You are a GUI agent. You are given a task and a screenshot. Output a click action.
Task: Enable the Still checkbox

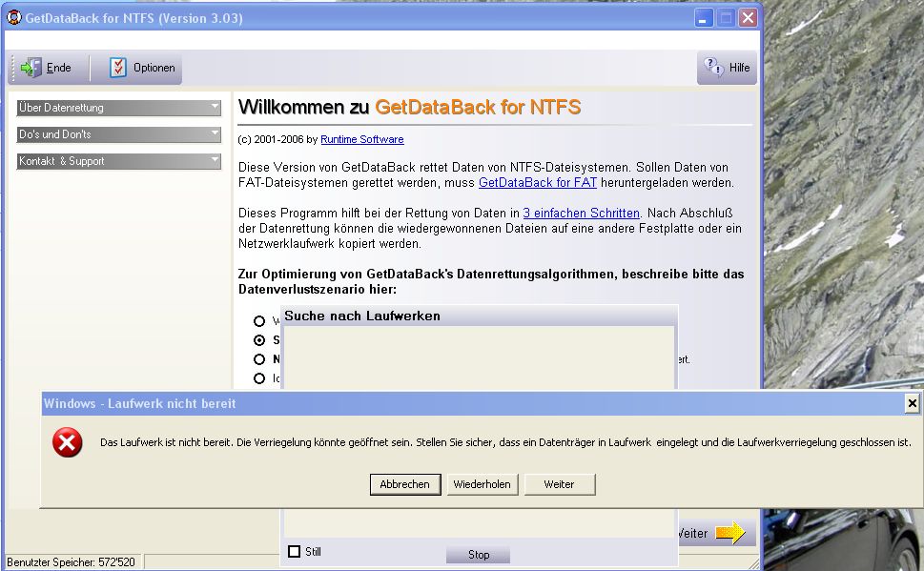294,552
